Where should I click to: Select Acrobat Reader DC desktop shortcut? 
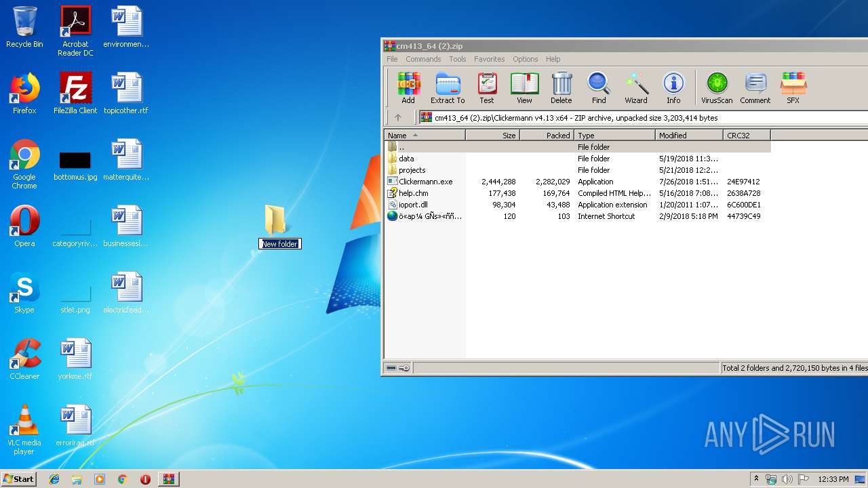click(x=75, y=31)
